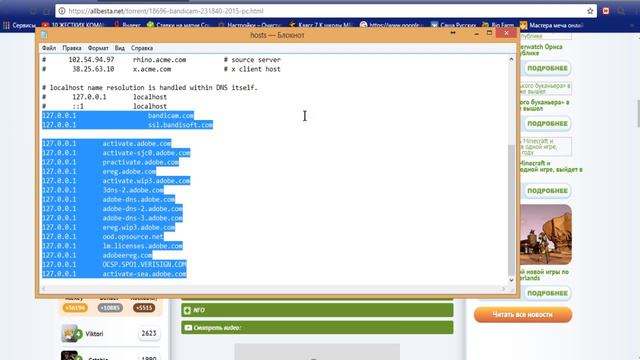The image size is (640, 360).
Task: Click Viktori's score 2623
Action: pyautogui.click(x=149, y=334)
